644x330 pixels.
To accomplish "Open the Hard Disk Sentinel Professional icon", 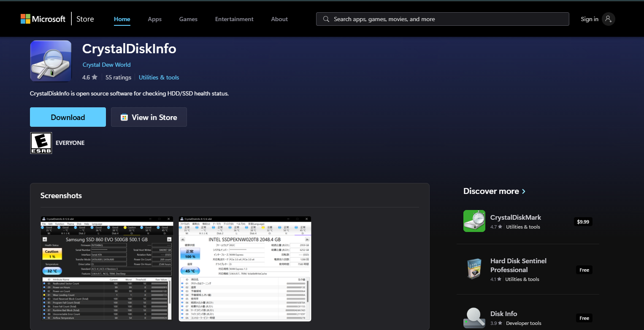I will click(474, 269).
